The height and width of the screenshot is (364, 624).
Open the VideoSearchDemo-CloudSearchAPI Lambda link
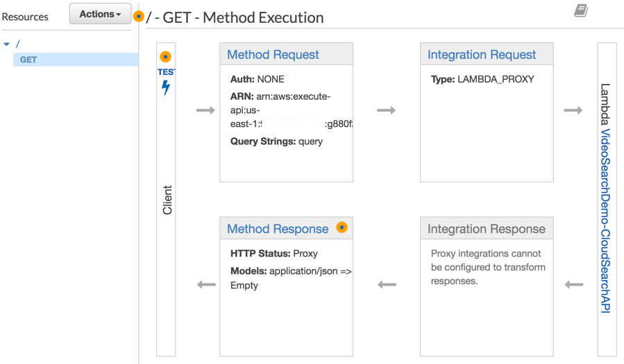(x=605, y=220)
